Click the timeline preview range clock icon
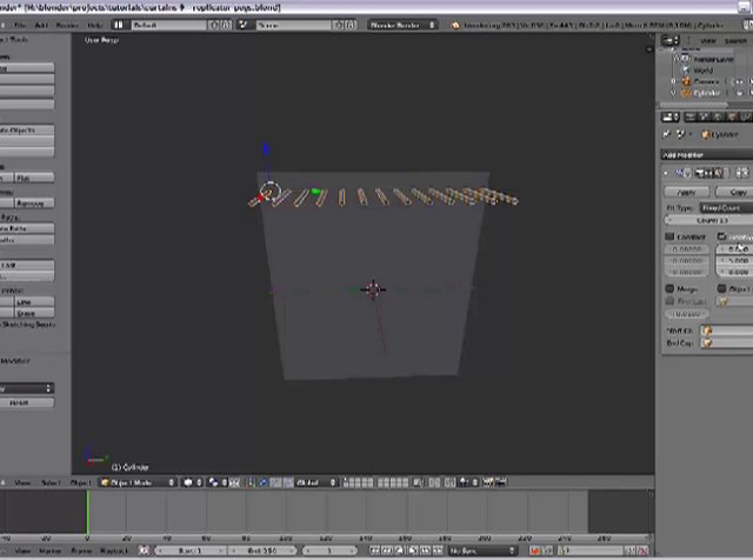Screen dimensions: 753x560 [144, 551]
